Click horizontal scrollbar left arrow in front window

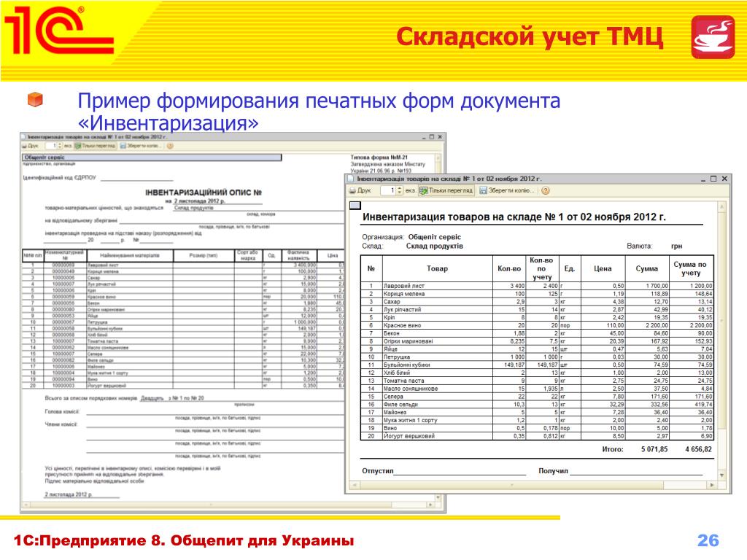pyautogui.click(x=354, y=485)
